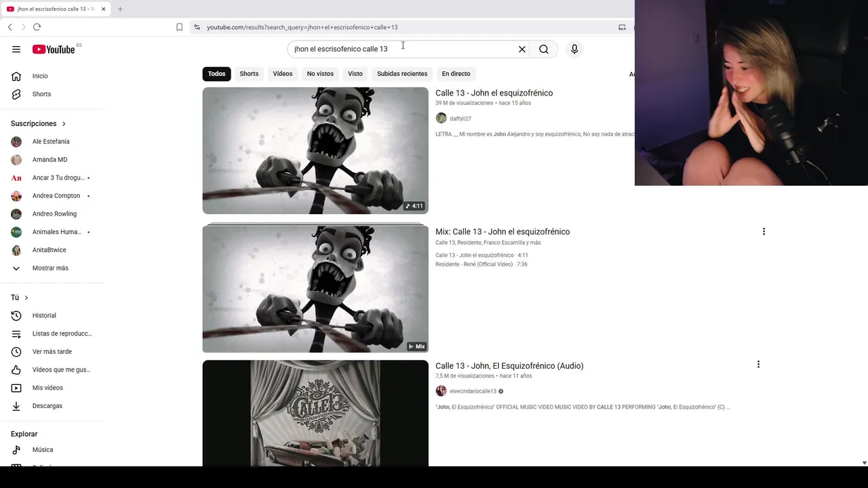This screenshot has height=488, width=868.
Task: Select the Subidas recientes filter chip
Action: [x=402, y=73]
